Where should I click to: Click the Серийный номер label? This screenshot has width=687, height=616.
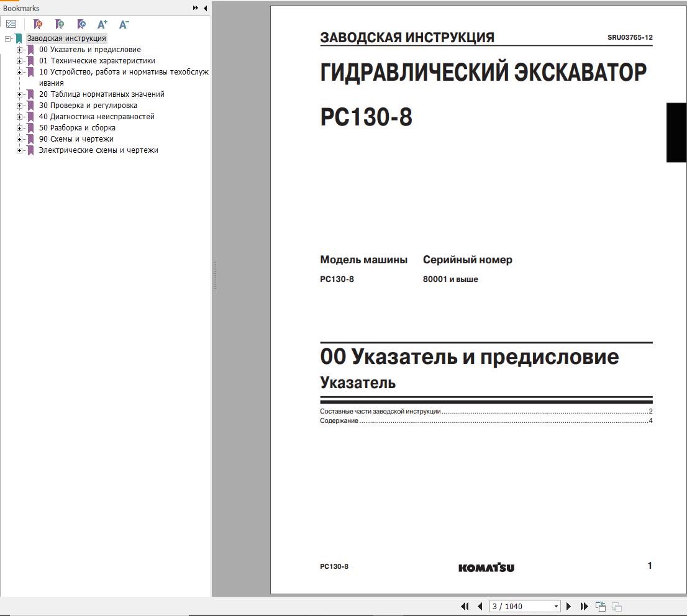pos(467,260)
